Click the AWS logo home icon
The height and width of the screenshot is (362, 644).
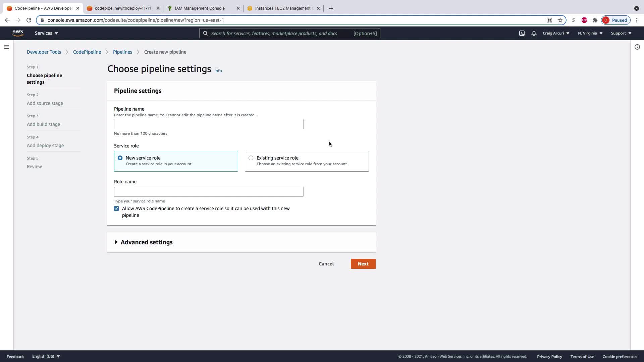click(18, 33)
